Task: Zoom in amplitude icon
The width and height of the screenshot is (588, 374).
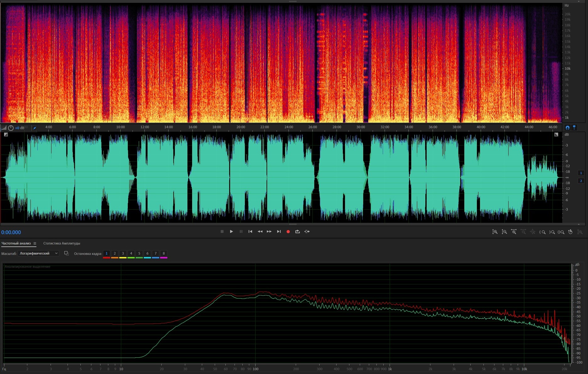Action: (x=495, y=232)
